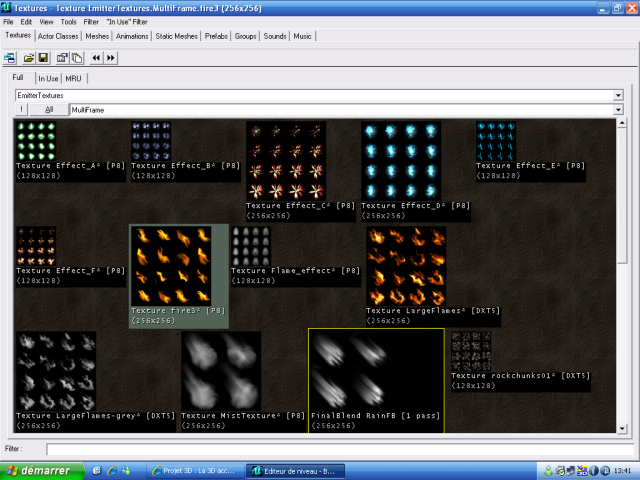This screenshot has width=640, height=480.
Task: Switch to the Music tab
Action: click(x=302, y=36)
